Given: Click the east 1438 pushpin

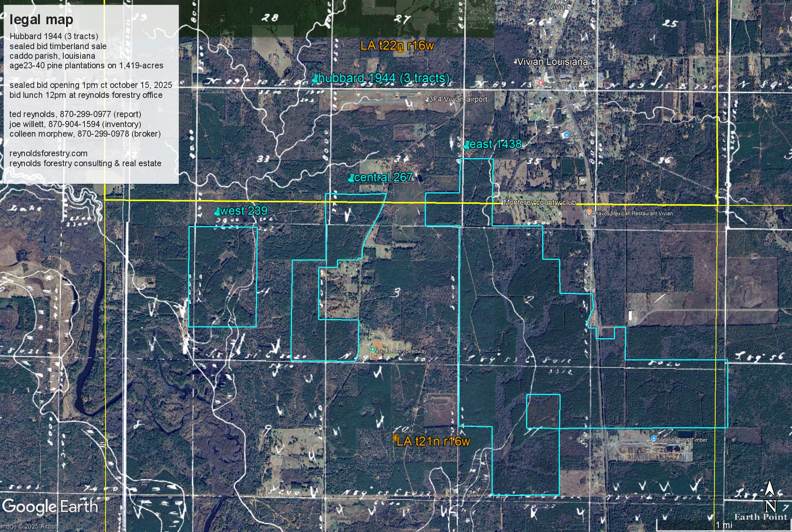Looking at the screenshot, I should pyautogui.click(x=467, y=145).
